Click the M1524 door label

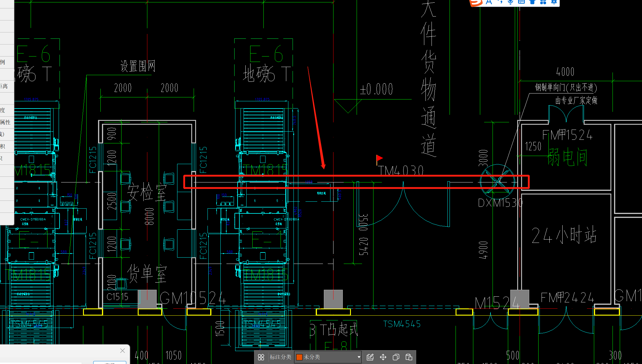coord(498,303)
